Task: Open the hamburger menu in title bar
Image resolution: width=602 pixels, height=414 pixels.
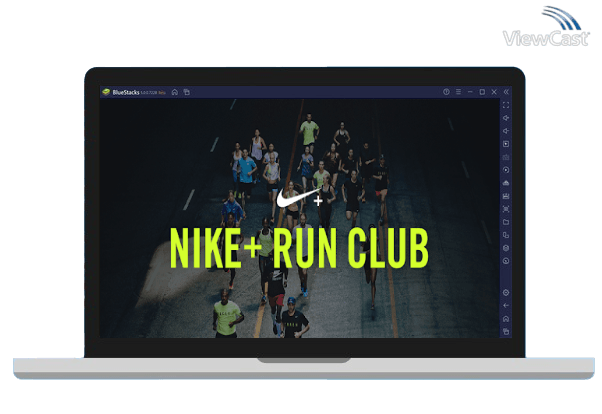Action: pyautogui.click(x=458, y=92)
